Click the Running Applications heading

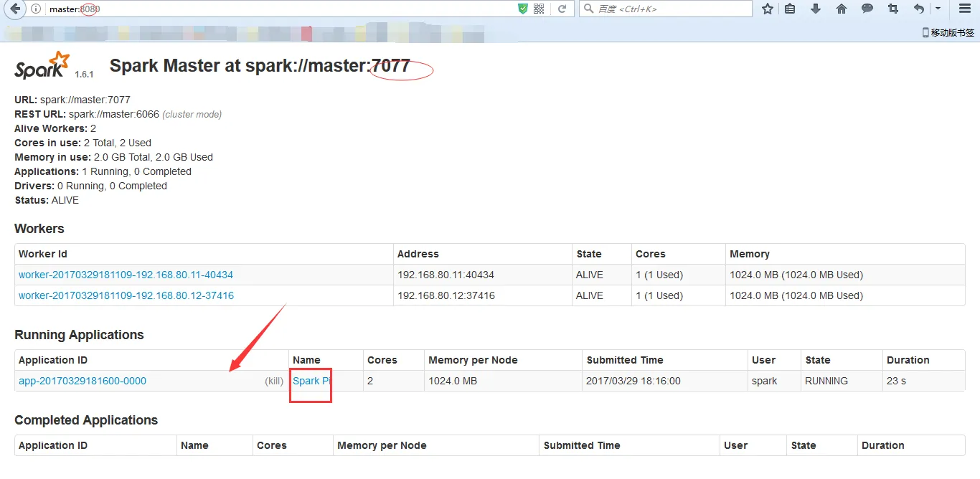79,335
